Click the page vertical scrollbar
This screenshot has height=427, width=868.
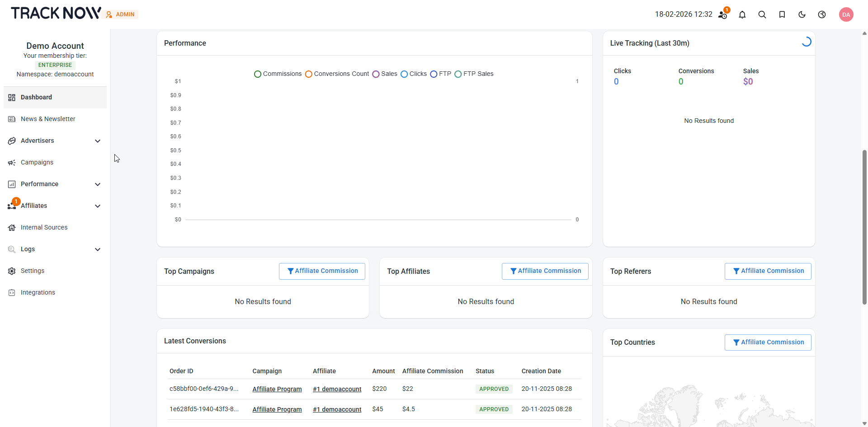pyautogui.click(x=864, y=226)
